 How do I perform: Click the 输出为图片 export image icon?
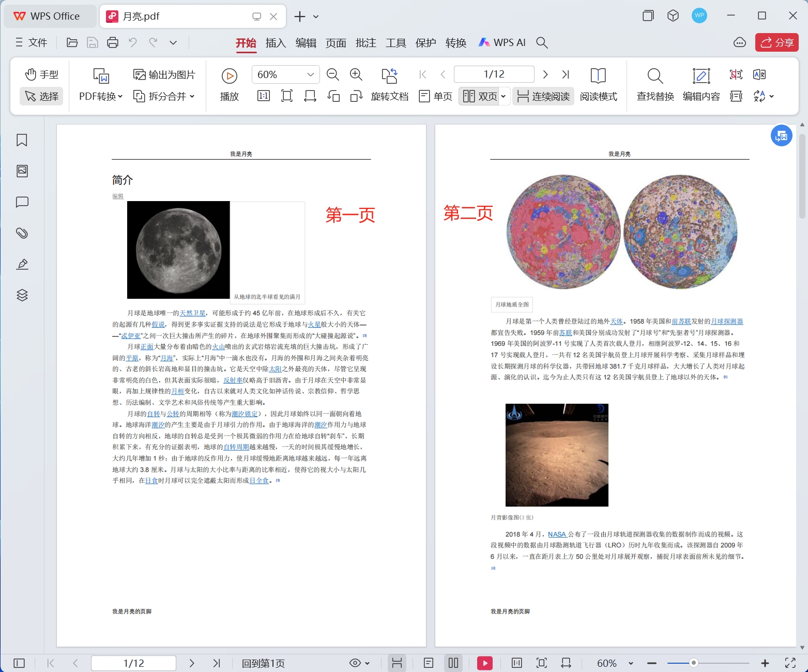[x=164, y=74]
